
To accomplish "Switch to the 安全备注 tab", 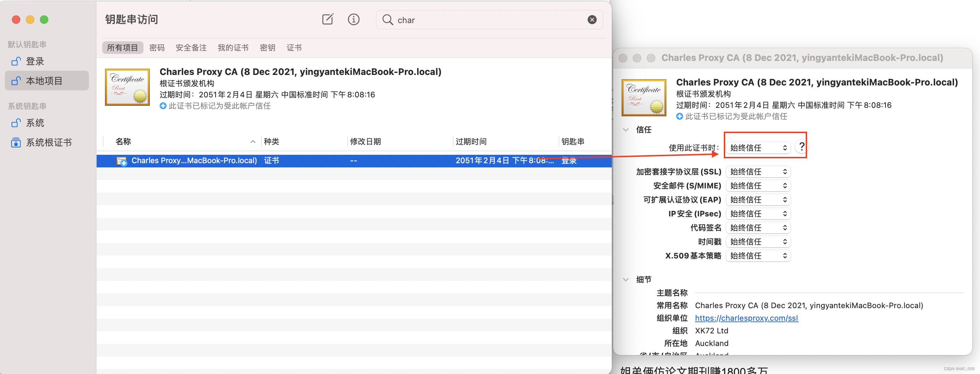I will tap(191, 48).
